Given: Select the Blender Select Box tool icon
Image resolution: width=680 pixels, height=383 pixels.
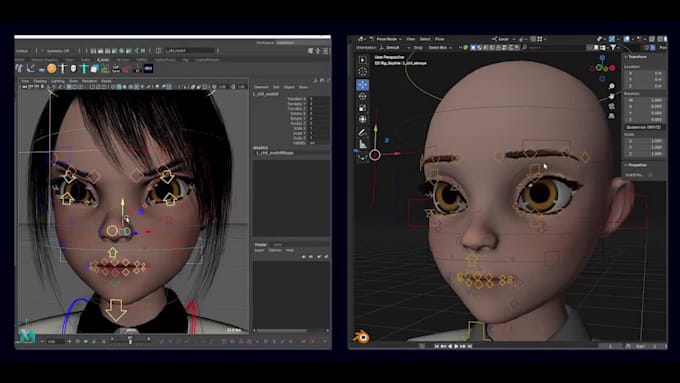Looking at the screenshot, I should pyautogui.click(x=363, y=60).
